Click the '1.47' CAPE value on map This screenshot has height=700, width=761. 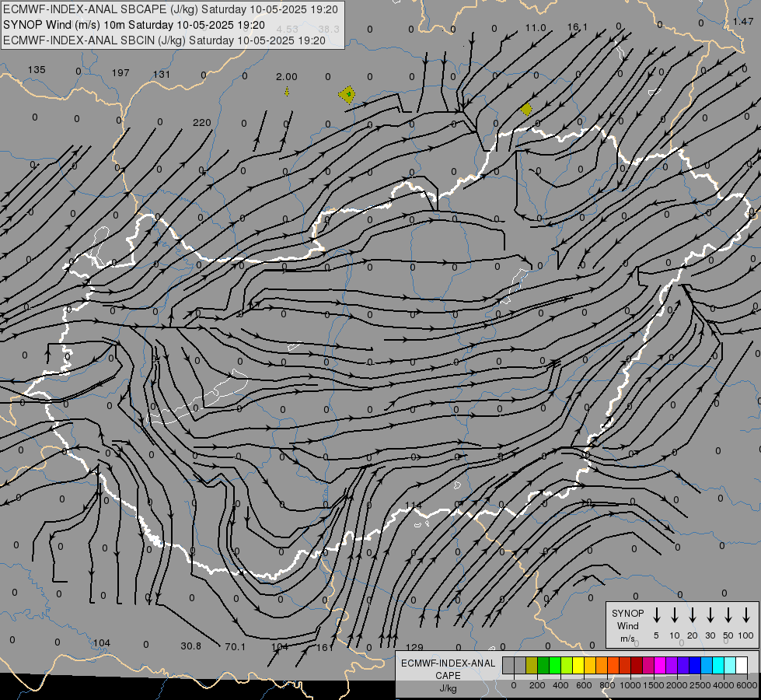coord(743,21)
